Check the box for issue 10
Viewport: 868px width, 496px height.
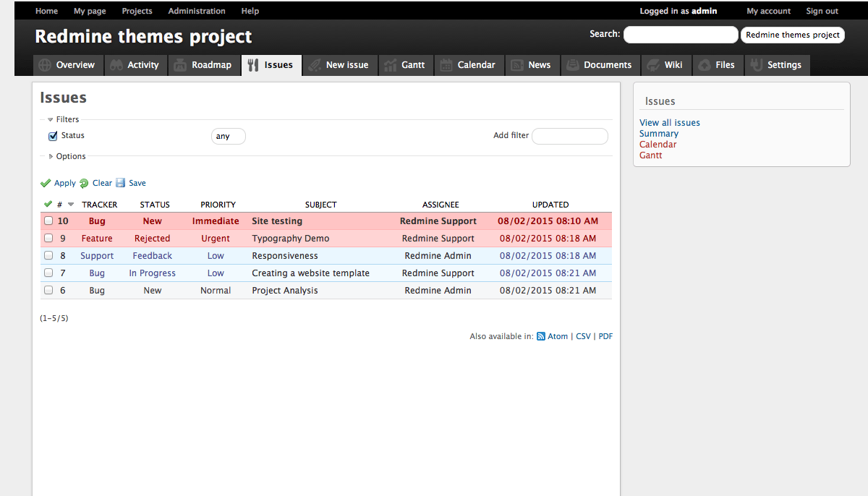click(48, 221)
